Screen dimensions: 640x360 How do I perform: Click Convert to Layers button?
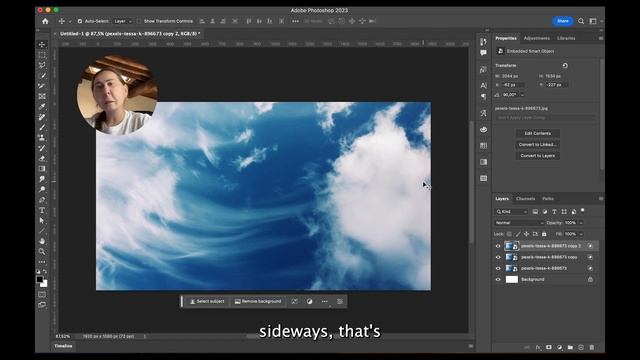tap(538, 156)
